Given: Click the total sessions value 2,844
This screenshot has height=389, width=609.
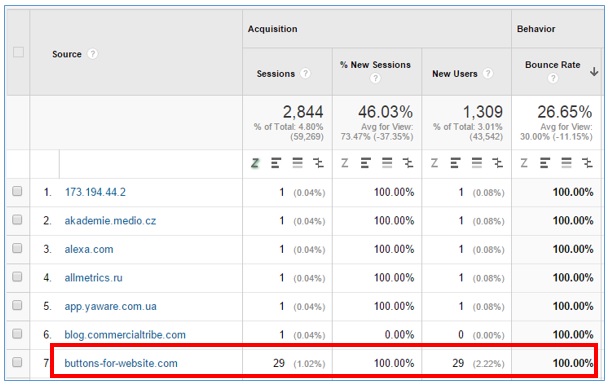Looking at the screenshot, I should [x=303, y=112].
